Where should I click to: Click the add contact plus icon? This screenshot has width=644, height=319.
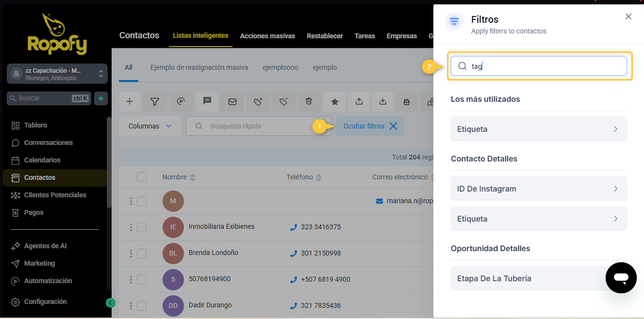[130, 101]
